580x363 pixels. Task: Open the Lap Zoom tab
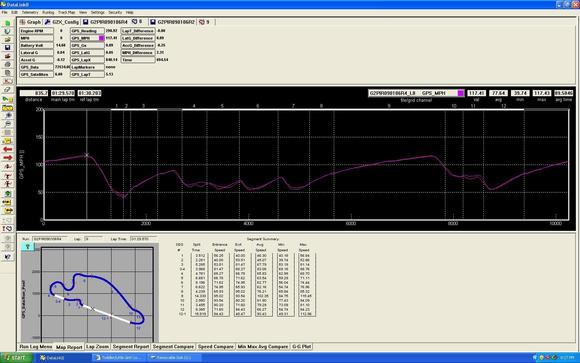click(97, 347)
